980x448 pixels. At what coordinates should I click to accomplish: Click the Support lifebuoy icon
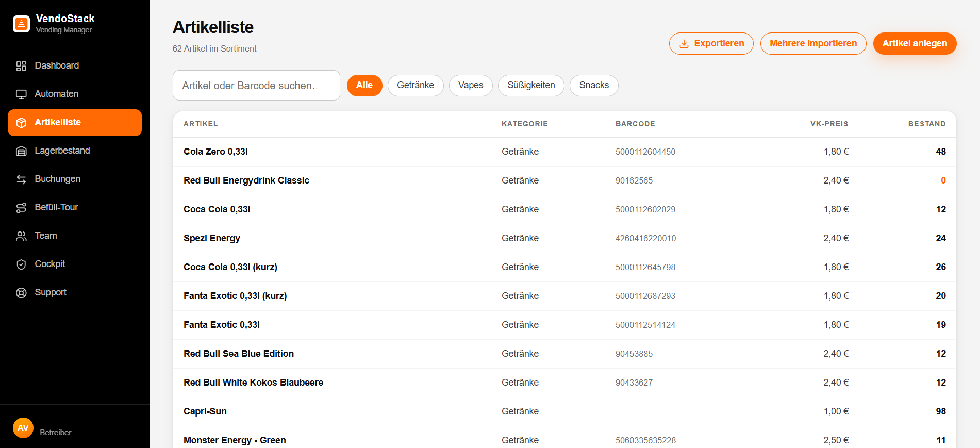tap(21, 293)
